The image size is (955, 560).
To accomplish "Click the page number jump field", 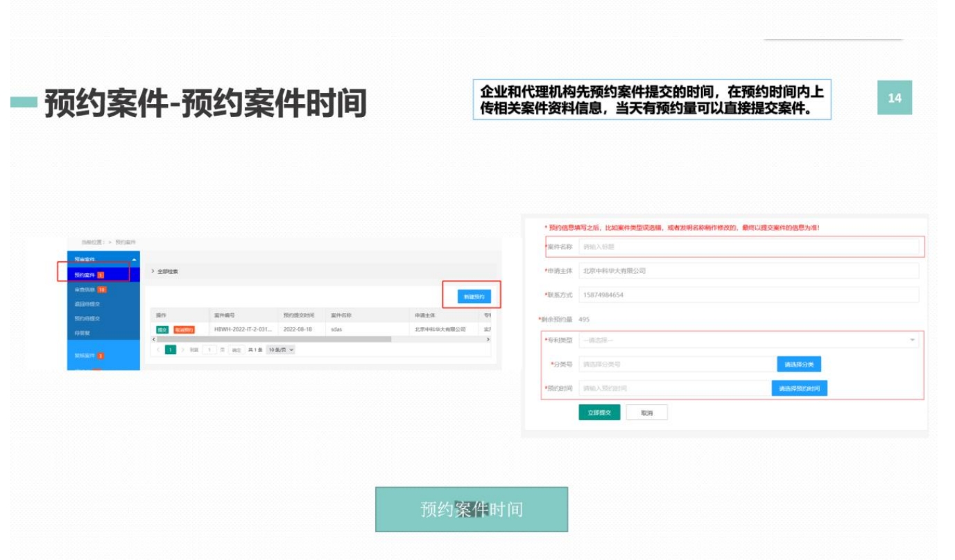I will pos(209,350).
